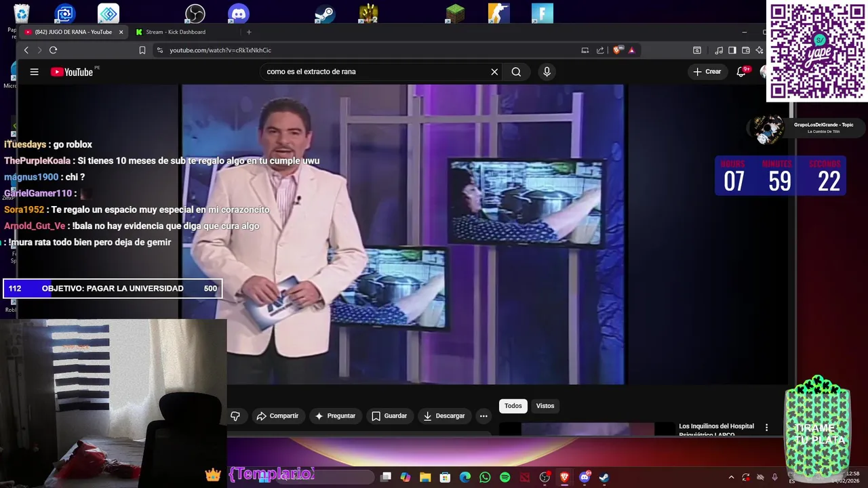Open Brave Wallet icon

746,50
